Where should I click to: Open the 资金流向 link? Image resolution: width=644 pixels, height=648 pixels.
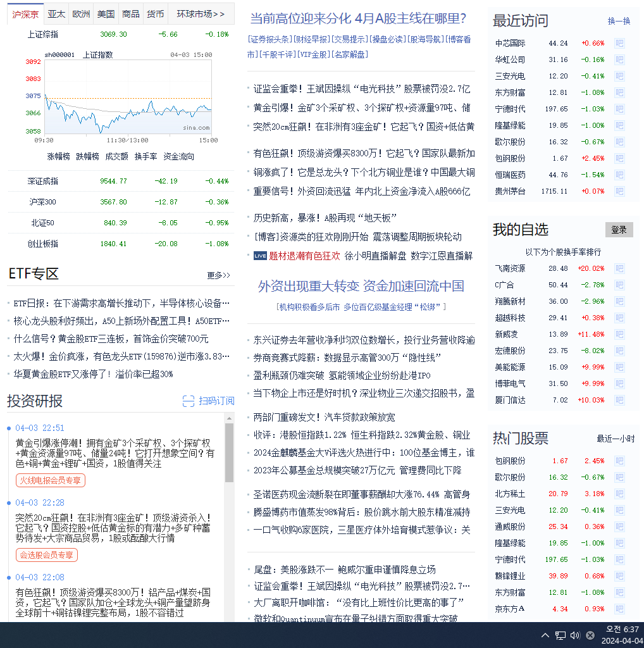pyautogui.click(x=178, y=157)
